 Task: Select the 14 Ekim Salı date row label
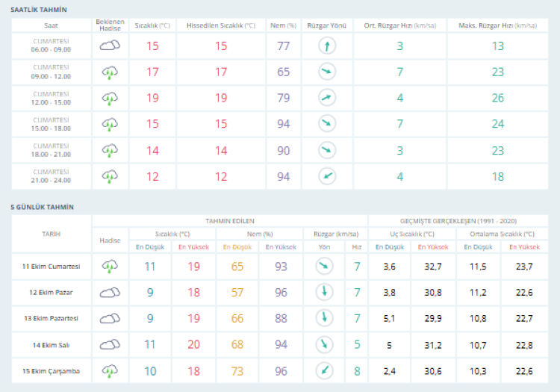tap(52, 344)
